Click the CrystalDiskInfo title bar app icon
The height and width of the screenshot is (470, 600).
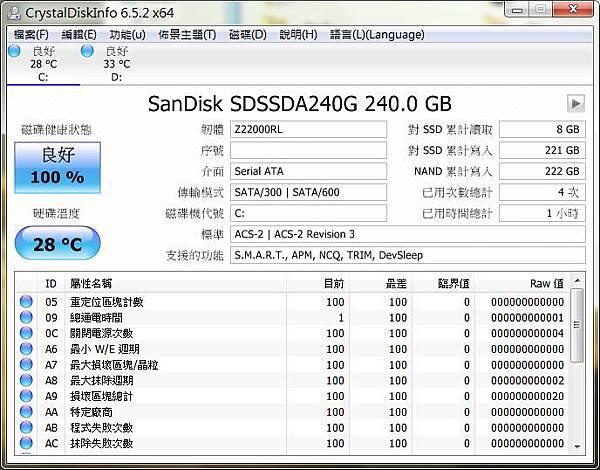coord(15,13)
